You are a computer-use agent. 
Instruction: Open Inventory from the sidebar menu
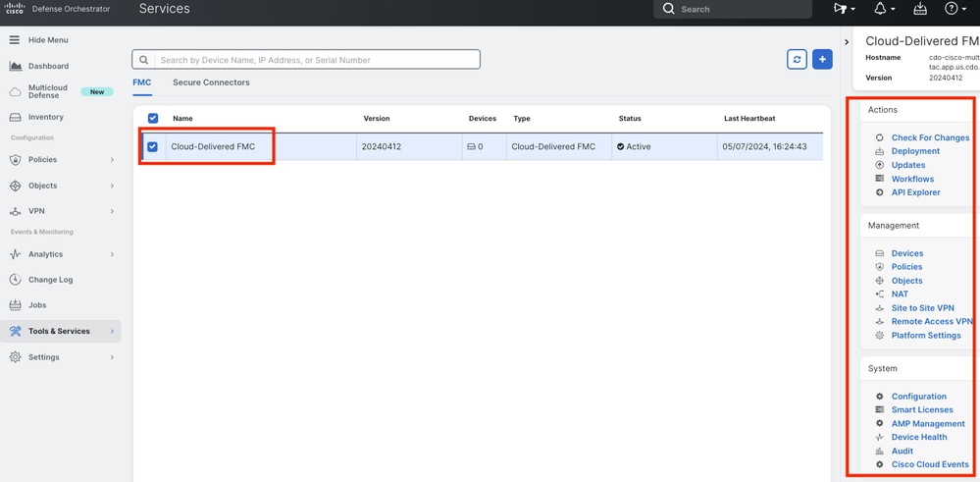(46, 117)
